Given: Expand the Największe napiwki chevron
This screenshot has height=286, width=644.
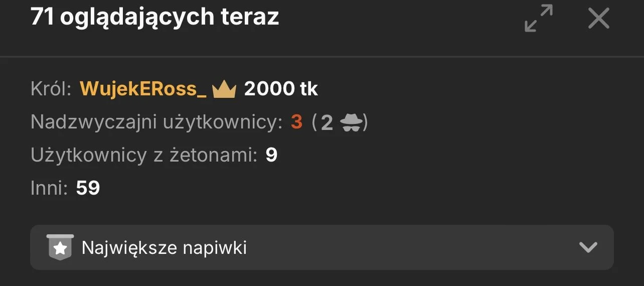Looking at the screenshot, I should click(x=588, y=247).
